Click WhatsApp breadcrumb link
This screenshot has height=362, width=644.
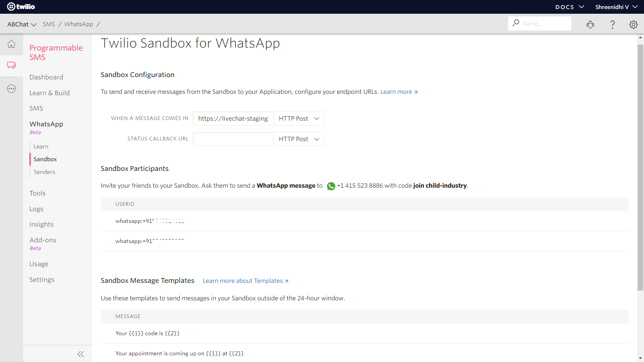click(79, 24)
